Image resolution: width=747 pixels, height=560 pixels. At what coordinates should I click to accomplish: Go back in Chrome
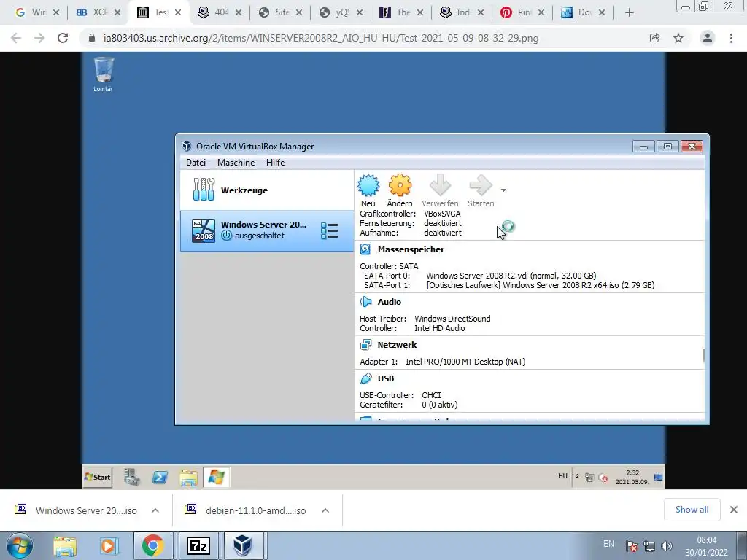point(16,38)
